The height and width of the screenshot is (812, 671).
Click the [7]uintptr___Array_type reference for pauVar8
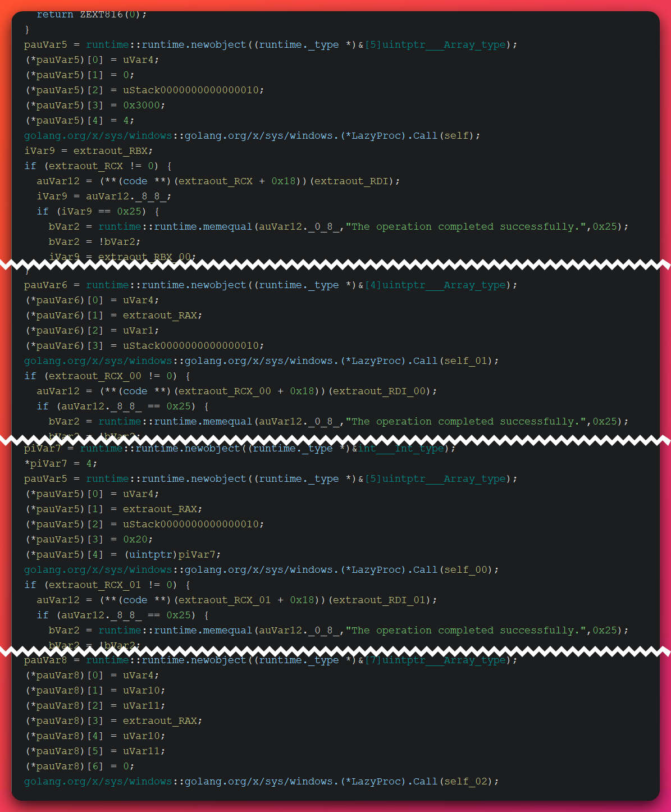(x=435, y=660)
